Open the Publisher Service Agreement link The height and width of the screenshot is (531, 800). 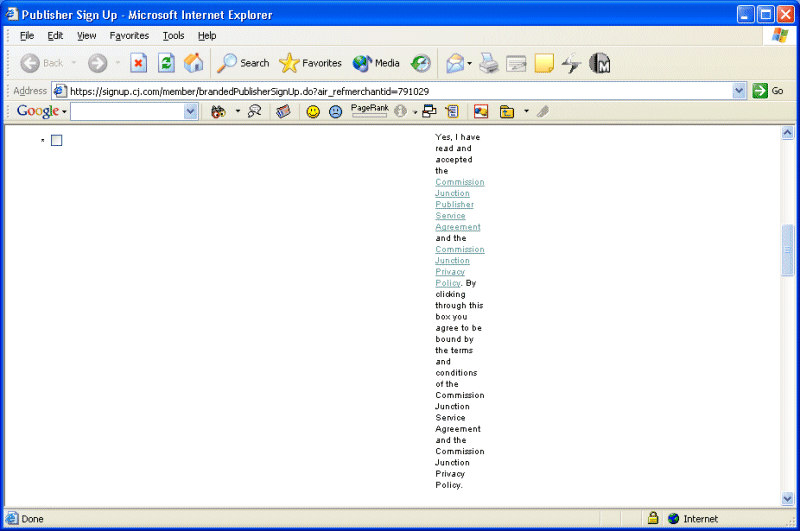tap(460, 205)
